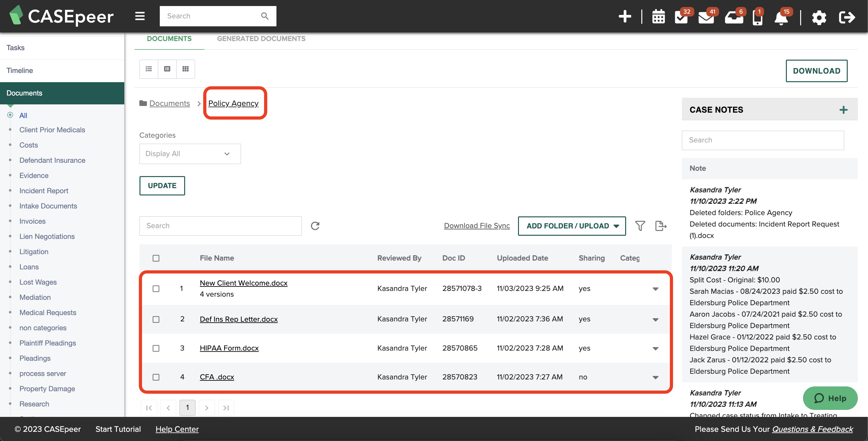Open the hamburger menu icon
Image resolution: width=868 pixels, height=441 pixels.
point(140,16)
